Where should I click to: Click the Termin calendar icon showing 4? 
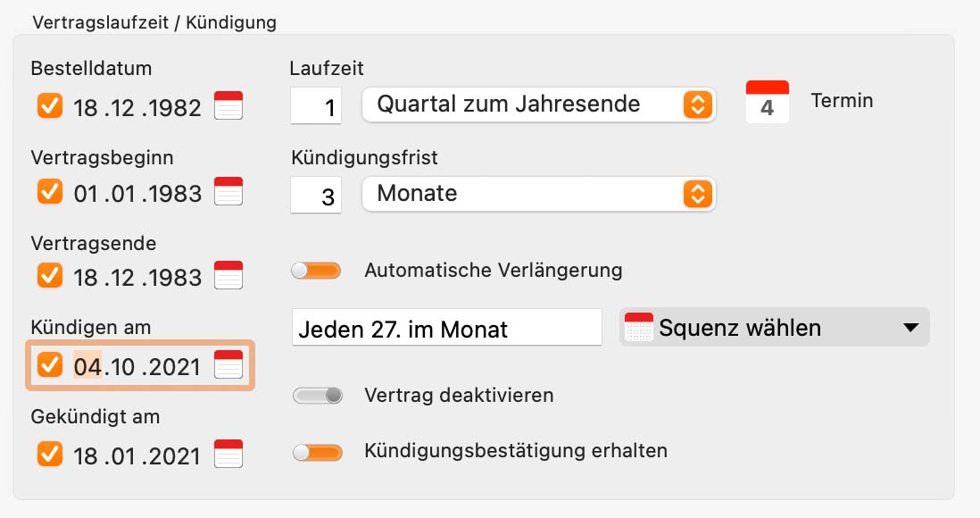tap(767, 102)
